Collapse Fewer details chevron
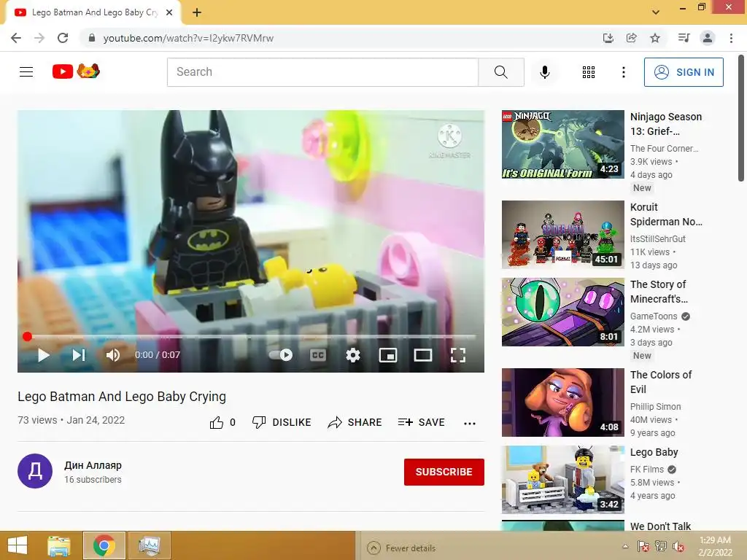This screenshot has width=747, height=560. coord(373,548)
